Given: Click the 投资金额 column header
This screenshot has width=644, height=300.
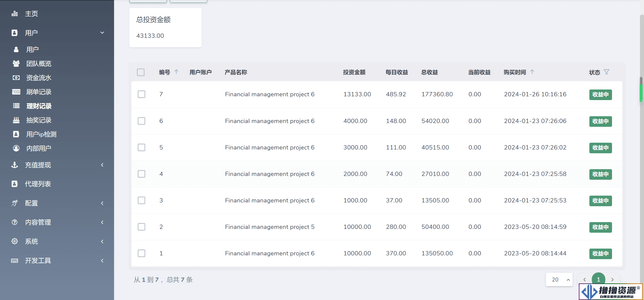Looking at the screenshot, I should tap(354, 72).
